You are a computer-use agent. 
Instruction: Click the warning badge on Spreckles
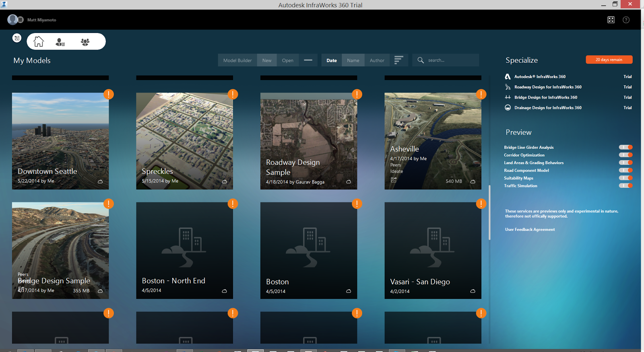click(x=233, y=94)
